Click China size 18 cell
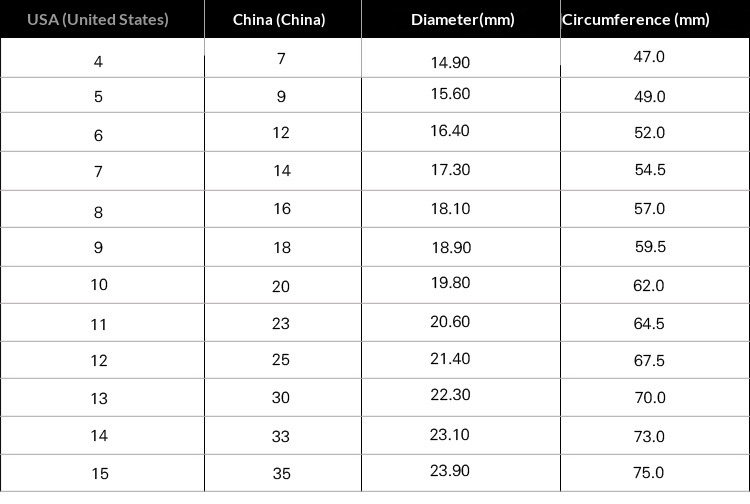Image resolution: width=750 pixels, height=504 pixels. pyautogui.click(x=281, y=247)
